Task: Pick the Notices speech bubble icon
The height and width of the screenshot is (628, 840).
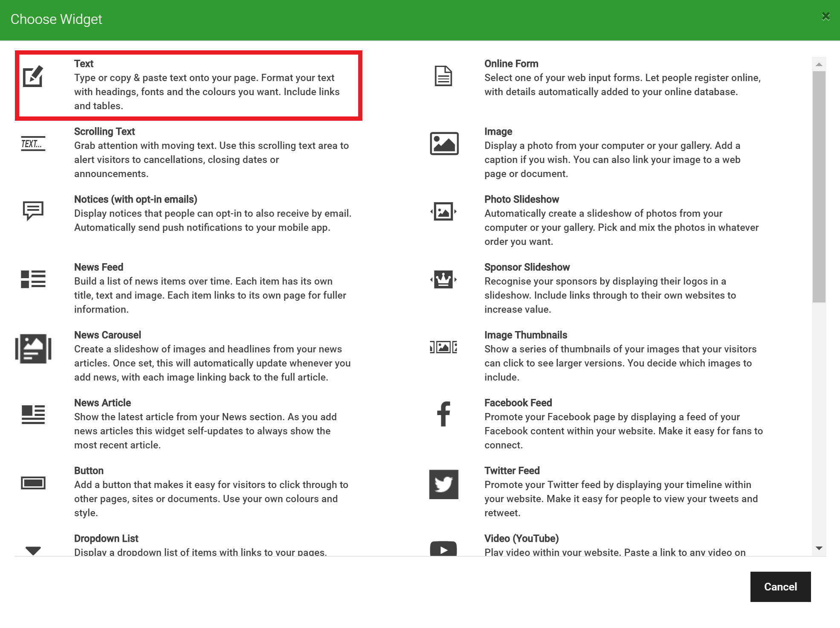Action: [x=33, y=211]
